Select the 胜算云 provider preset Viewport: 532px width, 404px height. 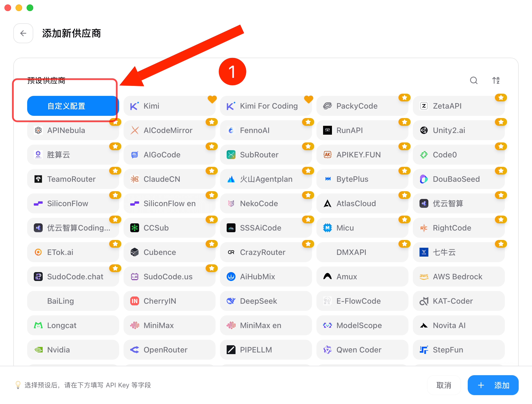point(73,155)
